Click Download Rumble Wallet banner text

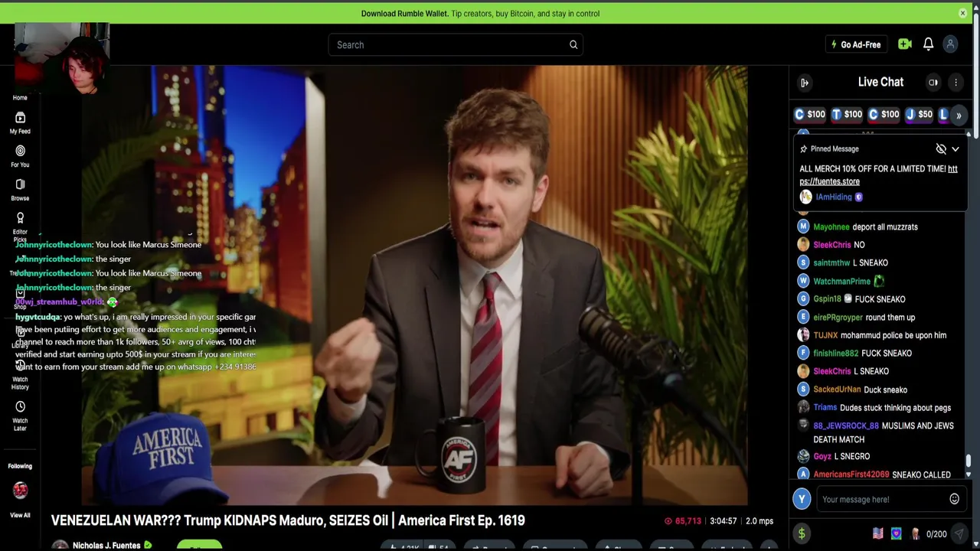point(480,13)
